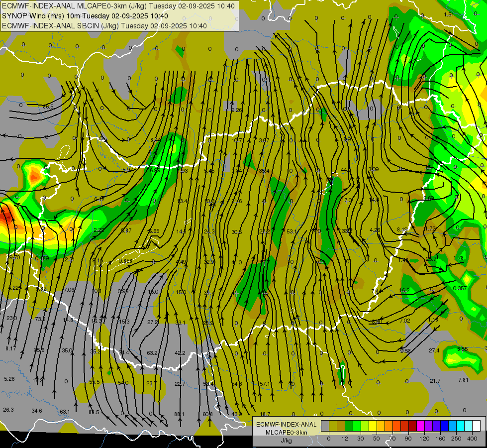487x448 pixels.
Task: Select the map value 1.51
Action: pos(449,14)
